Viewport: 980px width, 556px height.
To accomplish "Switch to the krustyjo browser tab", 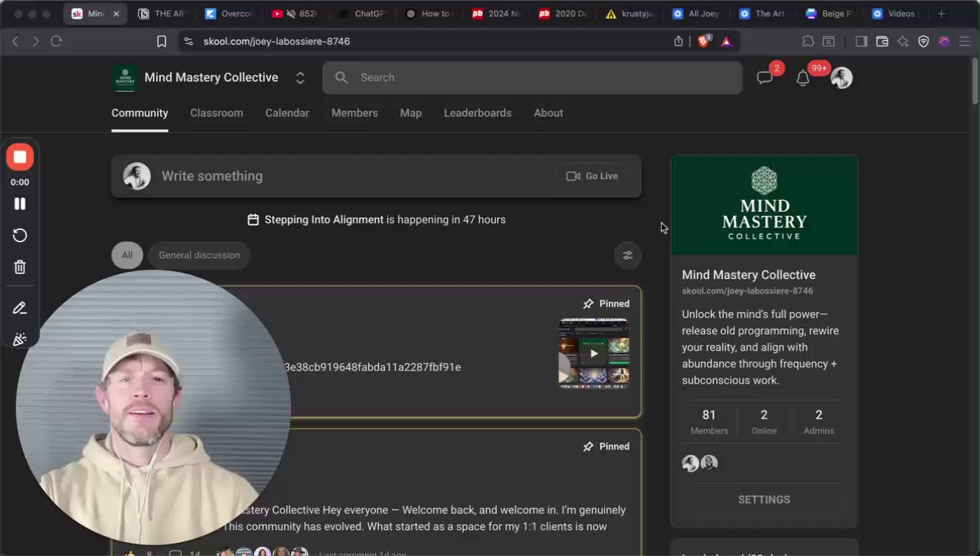I will point(630,14).
